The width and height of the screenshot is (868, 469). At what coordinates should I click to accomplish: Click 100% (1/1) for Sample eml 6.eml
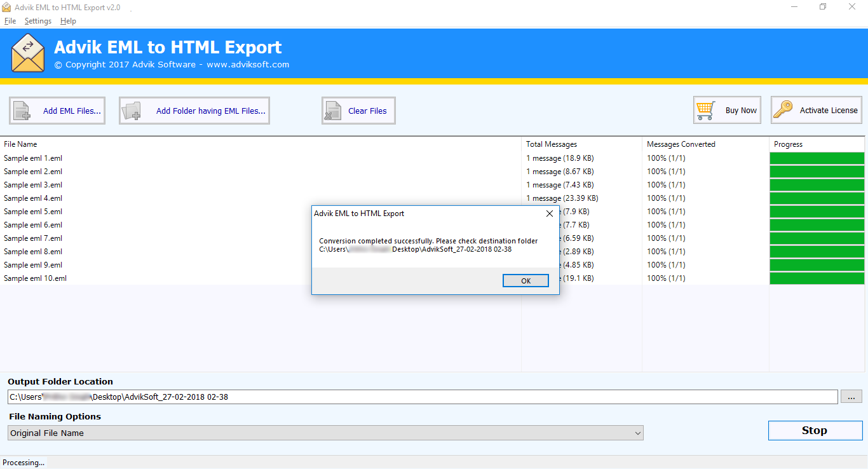(666, 225)
